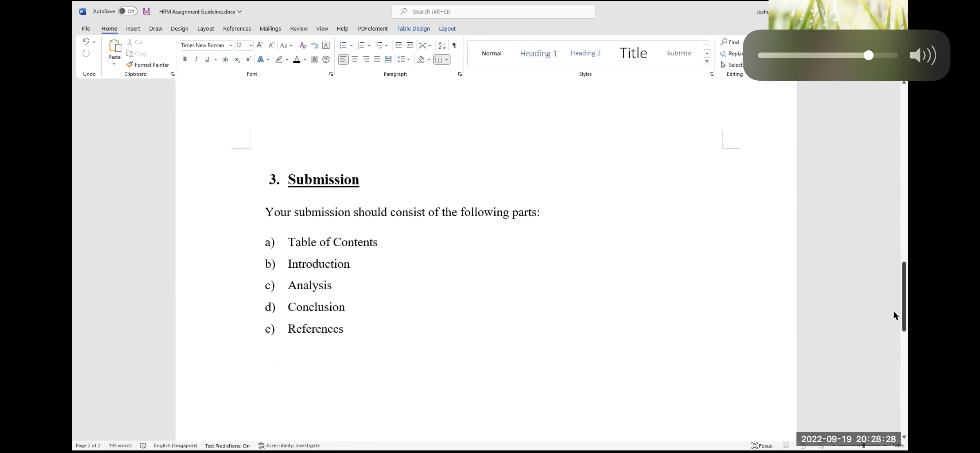Apply the Heading 1 style
Screen dimensions: 980x453
click(x=538, y=53)
